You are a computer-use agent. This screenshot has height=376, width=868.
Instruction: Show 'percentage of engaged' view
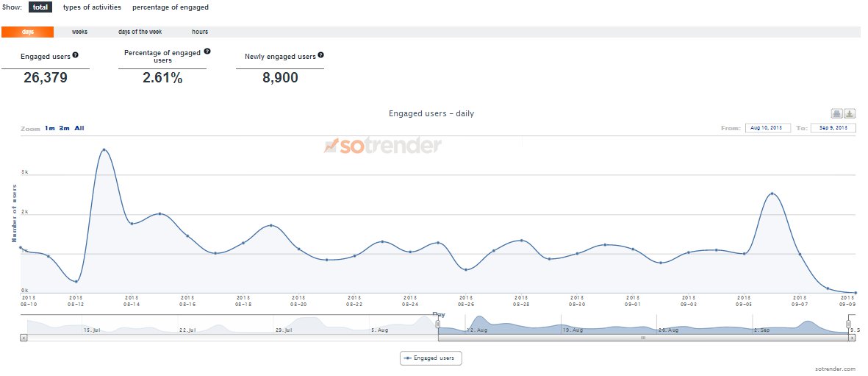(x=171, y=7)
